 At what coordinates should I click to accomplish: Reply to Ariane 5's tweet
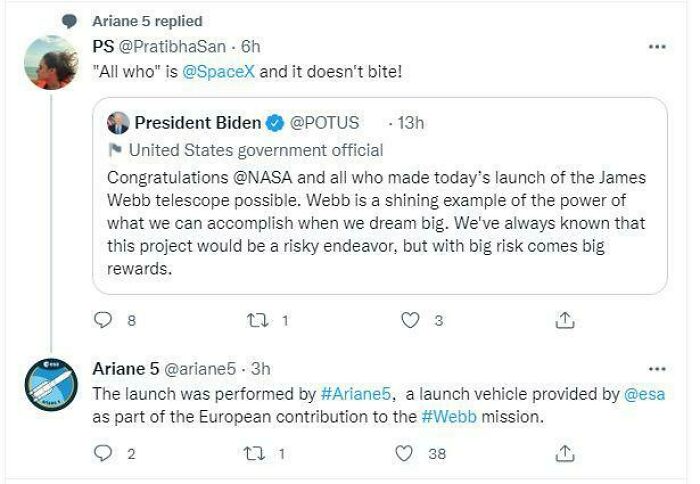[x=101, y=453]
